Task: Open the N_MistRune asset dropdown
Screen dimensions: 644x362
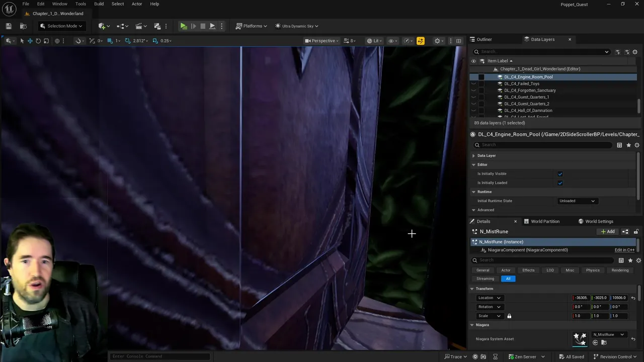Action: click(609, 335)
